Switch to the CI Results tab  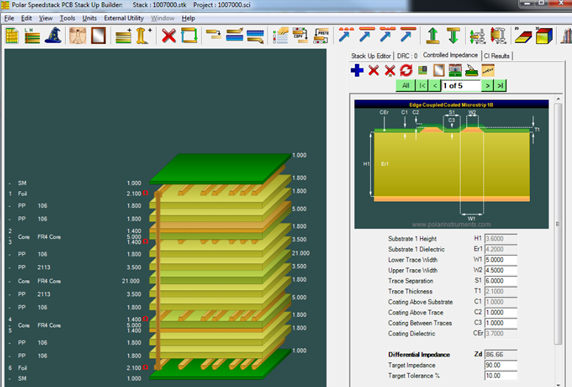(x=496, y=56)
